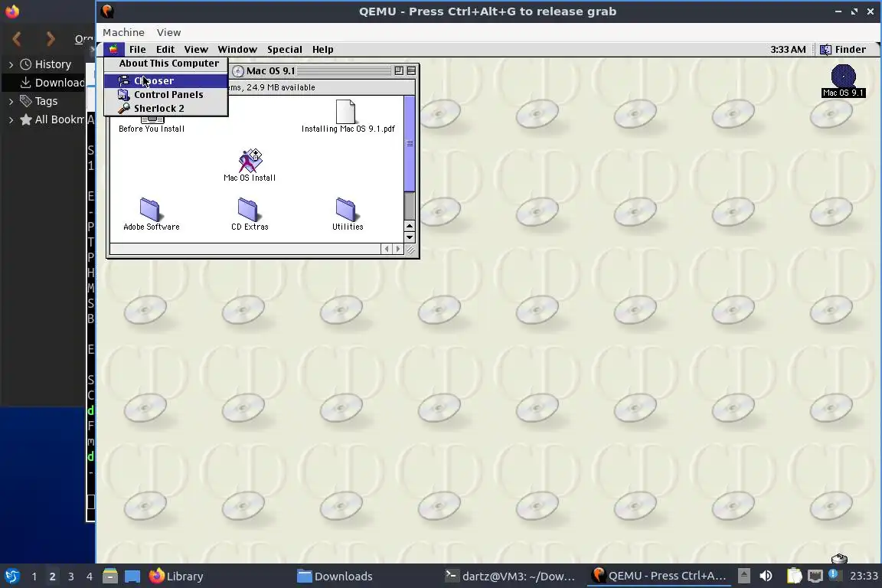882x588 pixels.
Task: Open the LXQt start menu
Action: coord(12,577)
